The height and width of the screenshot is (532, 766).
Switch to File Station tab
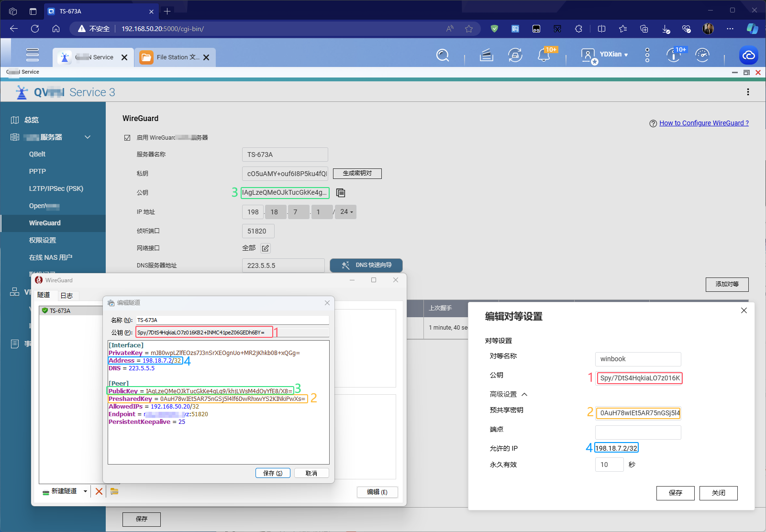click(175, 57)
